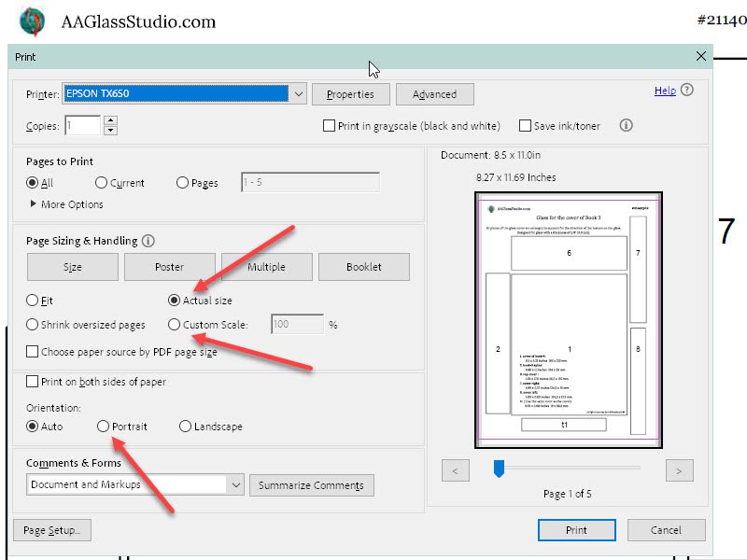Go to previous preview page arrow
The image size is (747, 560).
[455, 470]
